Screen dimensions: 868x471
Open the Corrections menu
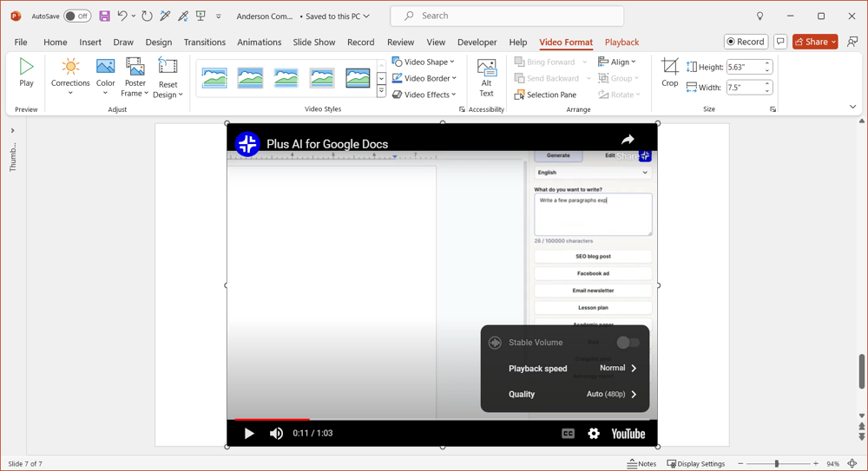click(70, 76)
